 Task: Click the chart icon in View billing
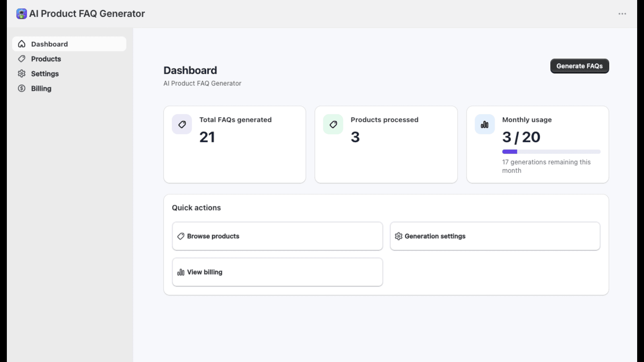click(x=181, y=272)
